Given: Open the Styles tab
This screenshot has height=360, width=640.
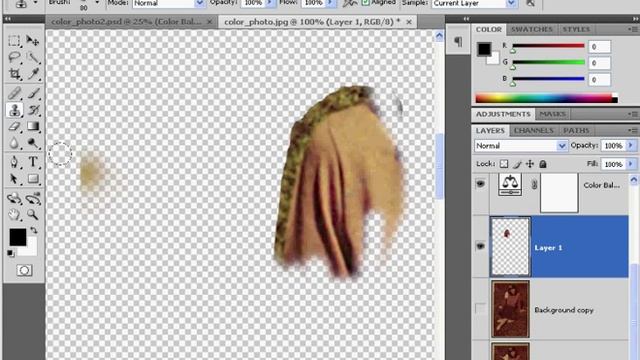Looking at the screenshot, I should click(x=576, y=29).
